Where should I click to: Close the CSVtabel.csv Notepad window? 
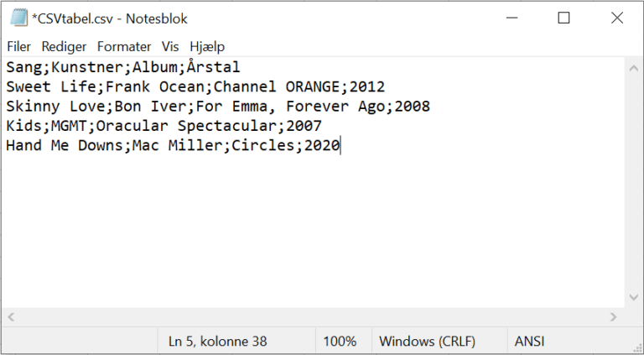coord(617,18)
